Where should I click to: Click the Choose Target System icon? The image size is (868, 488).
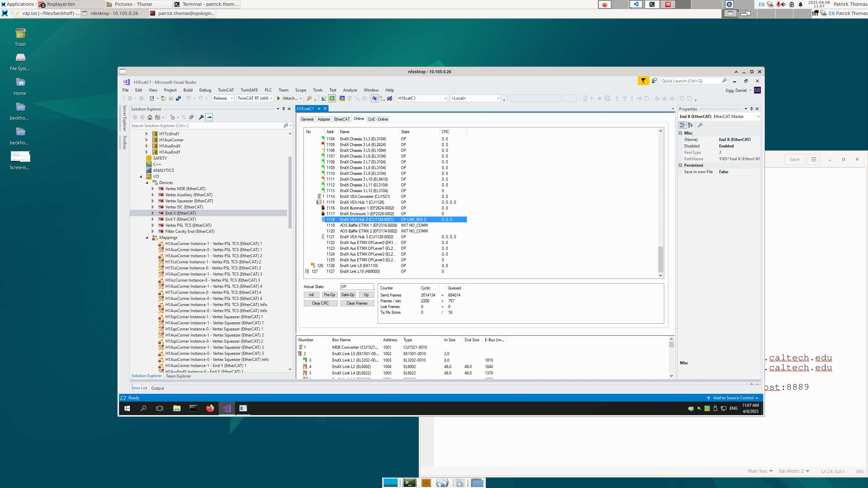(x=382, y=98)
